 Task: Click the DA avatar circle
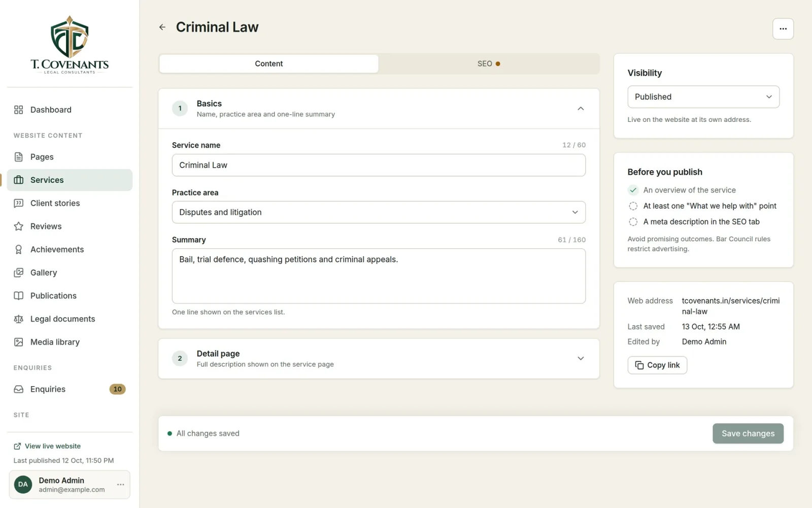(23, 485)
